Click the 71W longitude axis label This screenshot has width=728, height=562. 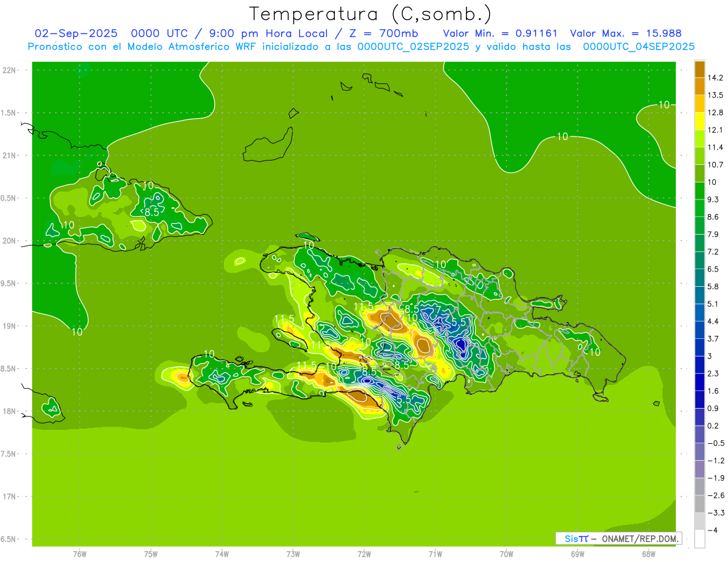pyautogui.click(x=435, y=554)
